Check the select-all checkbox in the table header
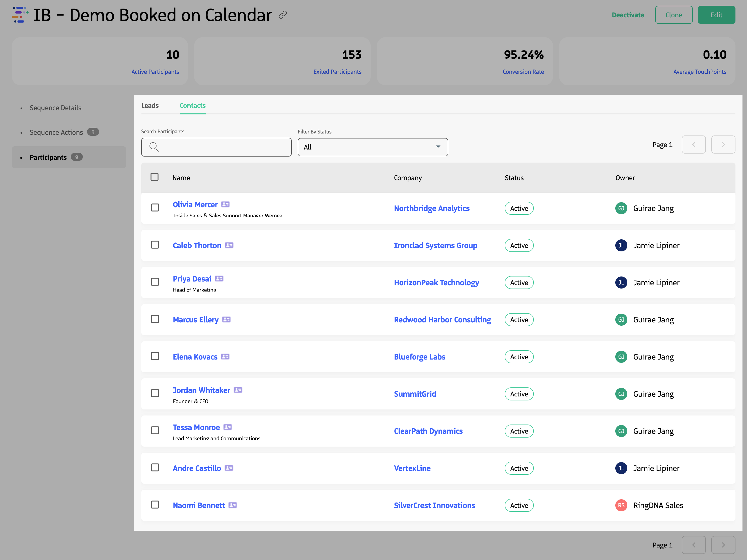Screen dimensions: 747x560 (155, 177)
